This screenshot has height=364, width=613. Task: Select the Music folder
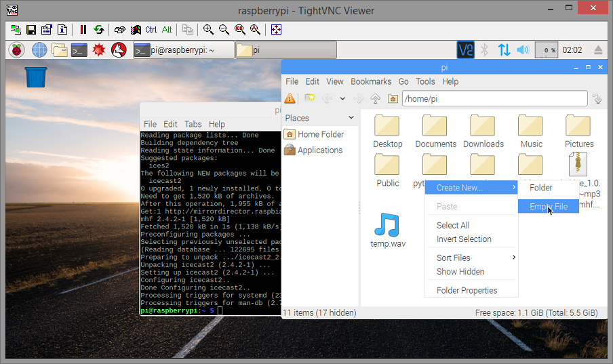coord(532,132)
